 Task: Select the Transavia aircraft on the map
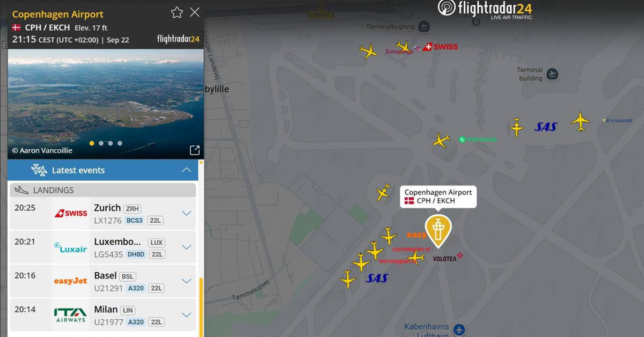pyautogui.click(x=441, y=140)
